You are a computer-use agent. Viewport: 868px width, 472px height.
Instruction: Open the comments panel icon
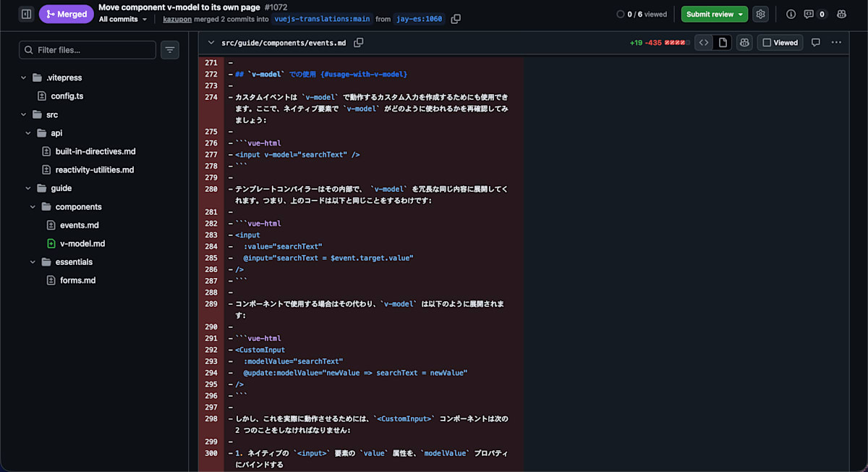click(x=815, y=14)
